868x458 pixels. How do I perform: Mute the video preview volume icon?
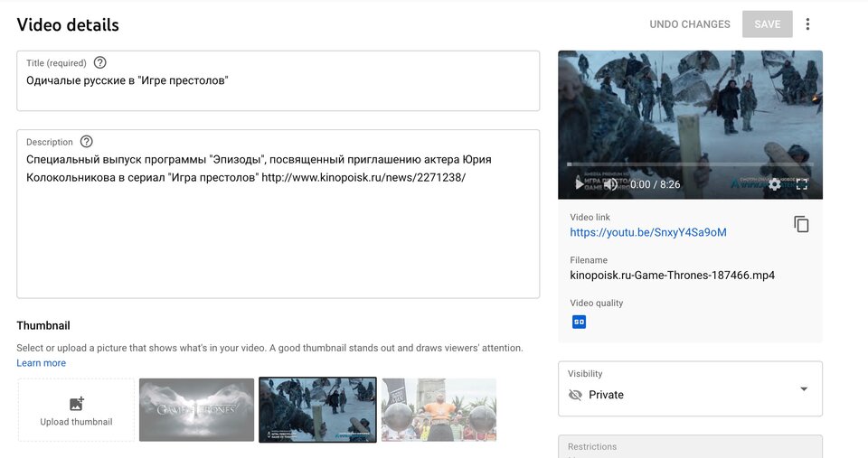[x=610, y=184]
